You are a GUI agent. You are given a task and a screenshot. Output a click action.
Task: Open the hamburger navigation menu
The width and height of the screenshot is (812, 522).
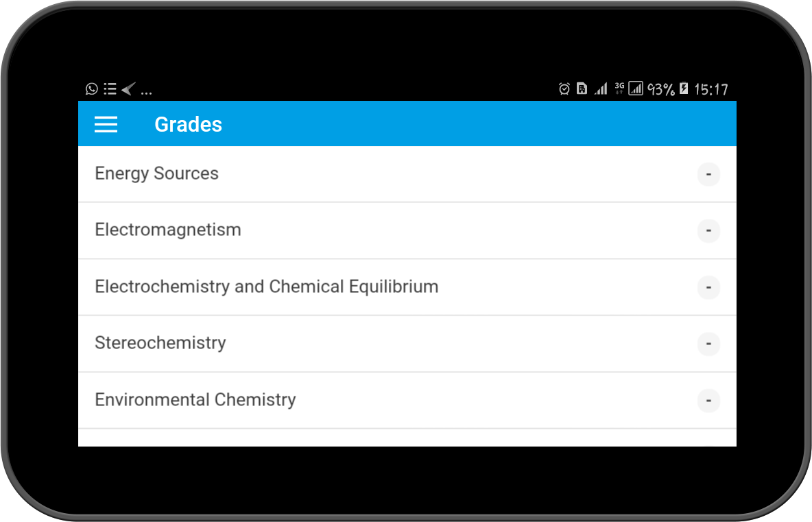(x=106, y=124)
